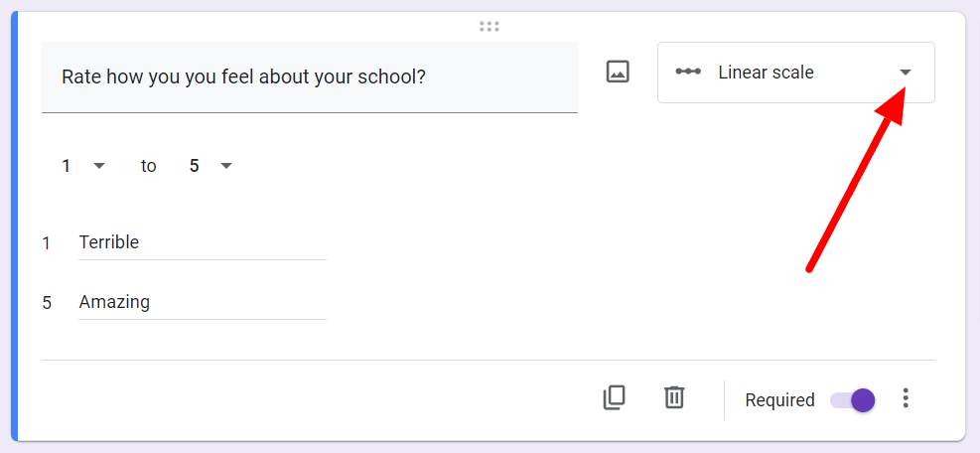
Task: Click the word "to" between scale values
Action: (148, 166)
